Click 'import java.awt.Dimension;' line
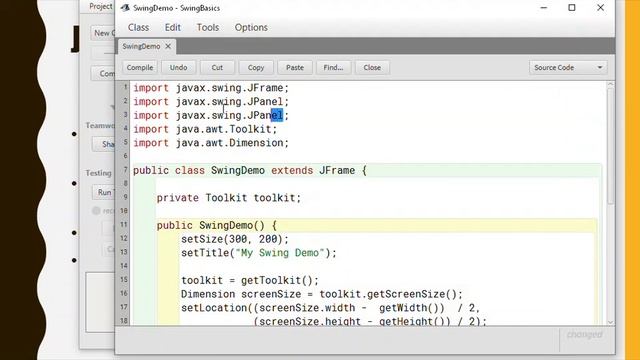640x360 pixels. [211, 143]
